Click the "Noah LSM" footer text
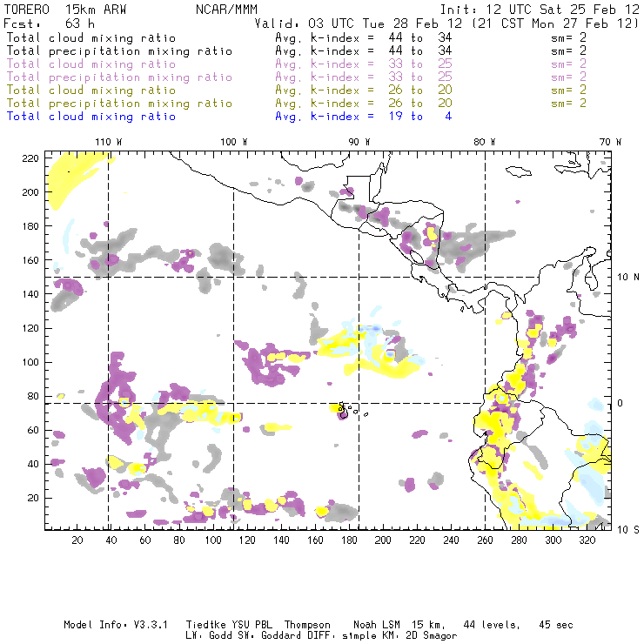The image size is (644, 644). pos(377,625)
